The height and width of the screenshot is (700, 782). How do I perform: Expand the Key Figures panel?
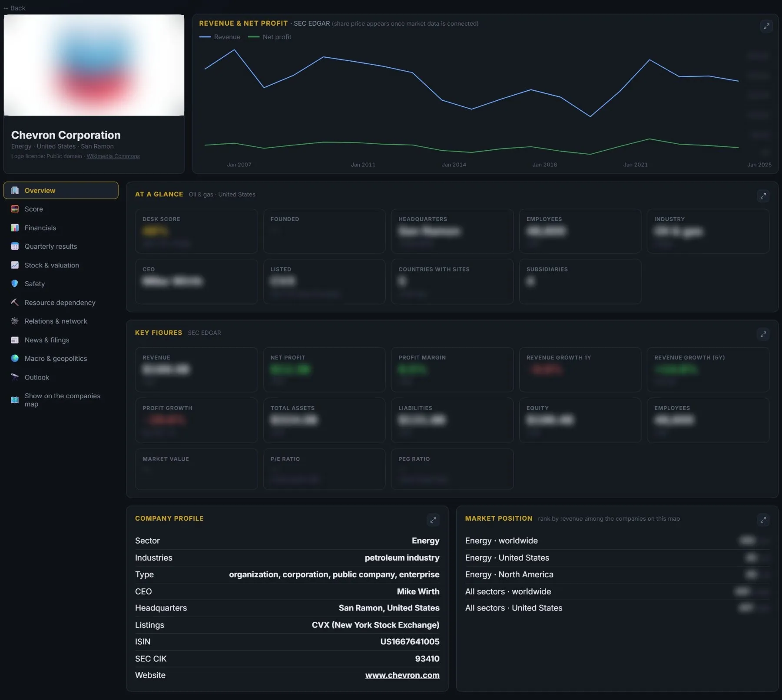[x=763, y=334]
